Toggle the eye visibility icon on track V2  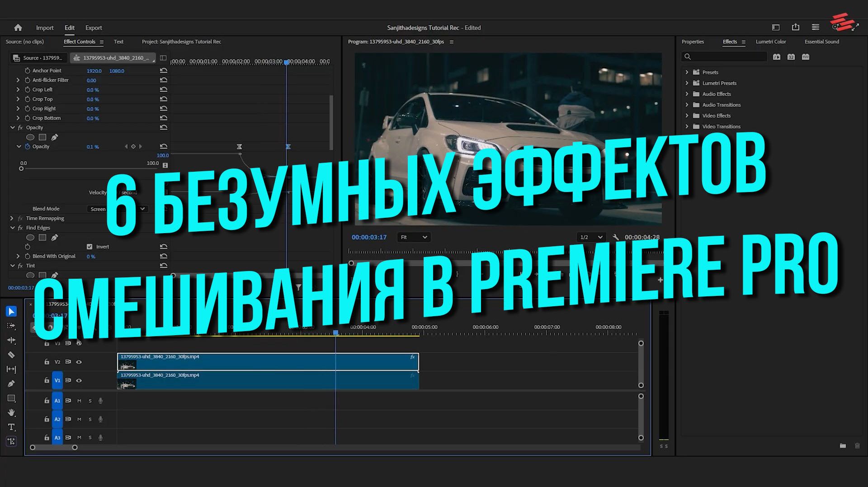(x=79, y=362)
